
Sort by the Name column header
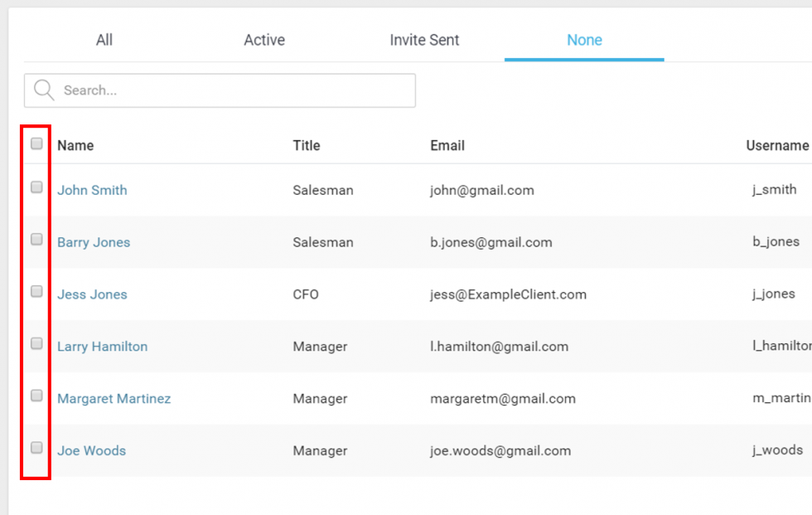[x=75, y=145]
